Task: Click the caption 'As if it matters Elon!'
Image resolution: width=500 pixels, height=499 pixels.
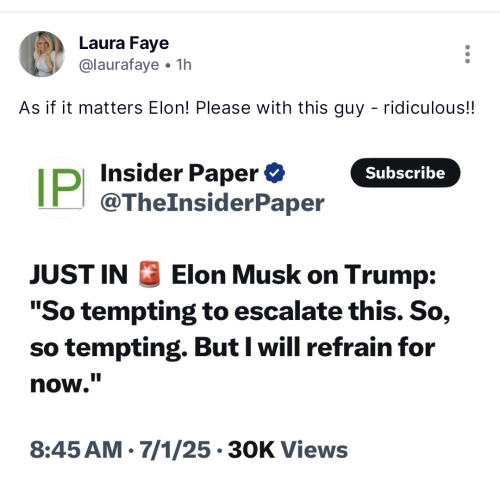Action: [104, 108]
